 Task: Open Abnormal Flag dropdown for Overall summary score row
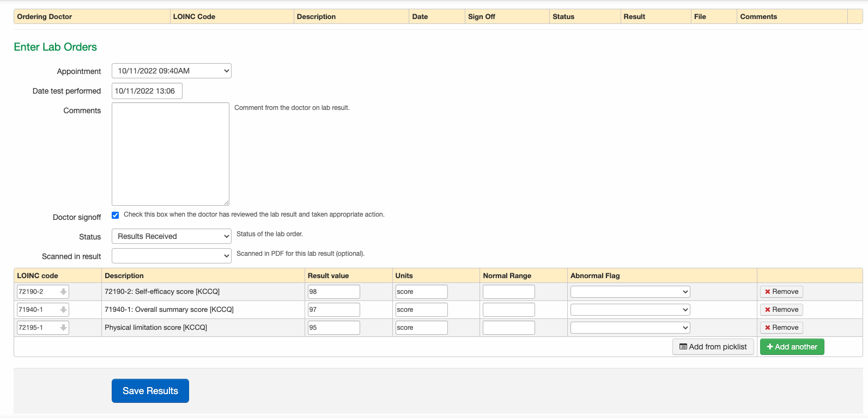(630, 310)
